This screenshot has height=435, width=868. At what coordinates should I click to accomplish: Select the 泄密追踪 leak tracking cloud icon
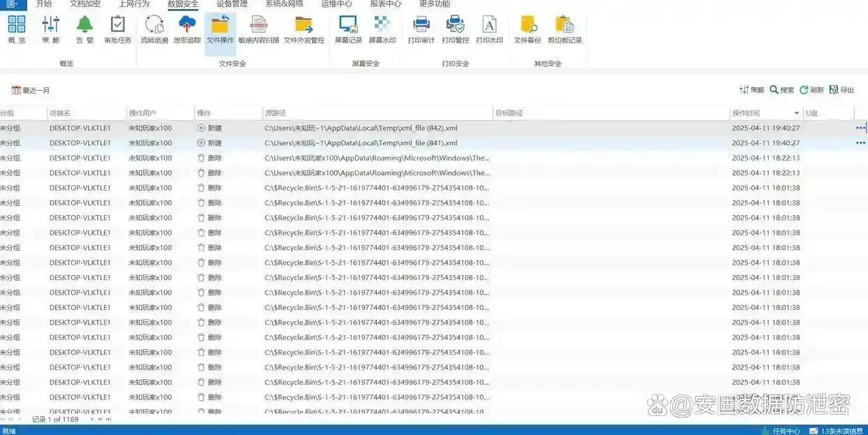pyautogui.click(x=187, y=30)
